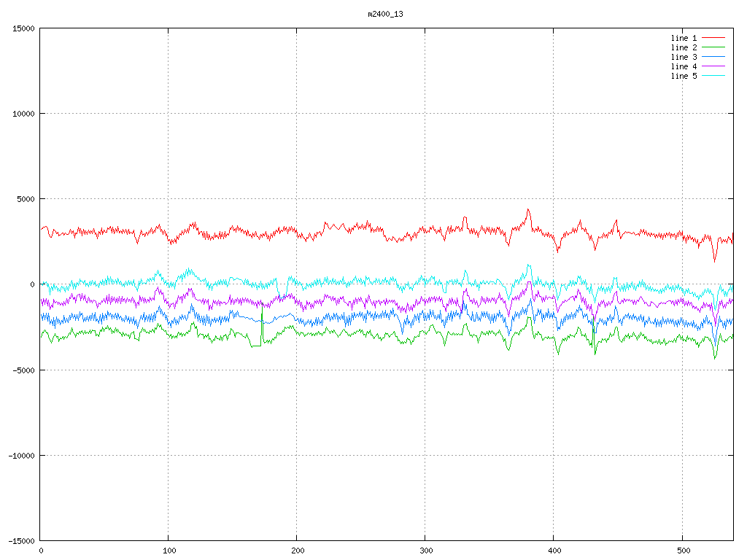Click the y-axis label 15000
This screenshot has width=747, height=560.
(x=23, y=28)
